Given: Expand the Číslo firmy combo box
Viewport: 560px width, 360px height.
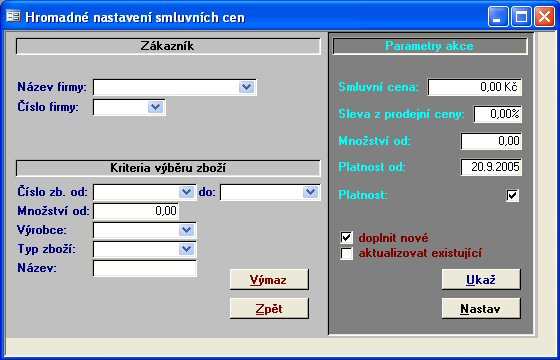Looking at the screenshot, I should click(x=155, y=107).
